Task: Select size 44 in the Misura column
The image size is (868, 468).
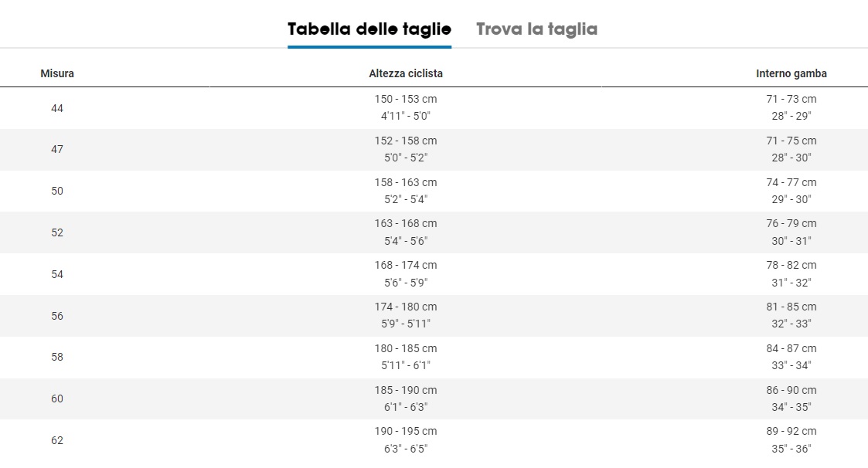Action: tap(57, 108)
